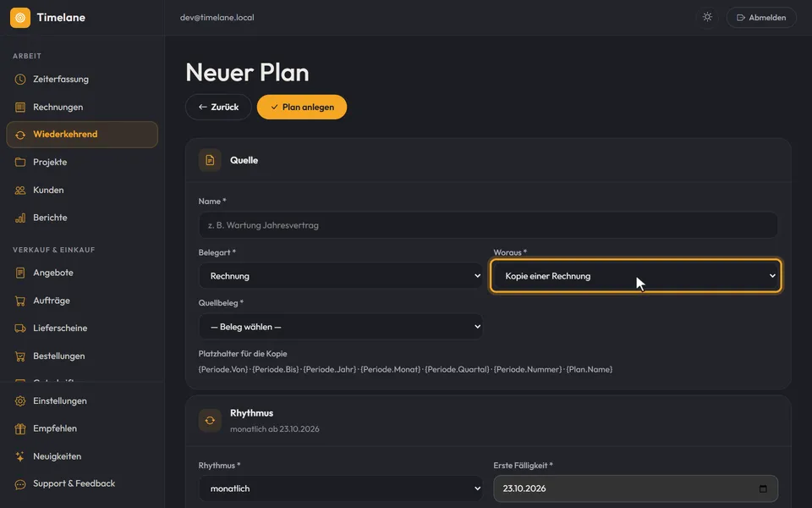The image size is (812, 508).
Task: Toggle light/dark theme sun icon
Action: point(707,17)
